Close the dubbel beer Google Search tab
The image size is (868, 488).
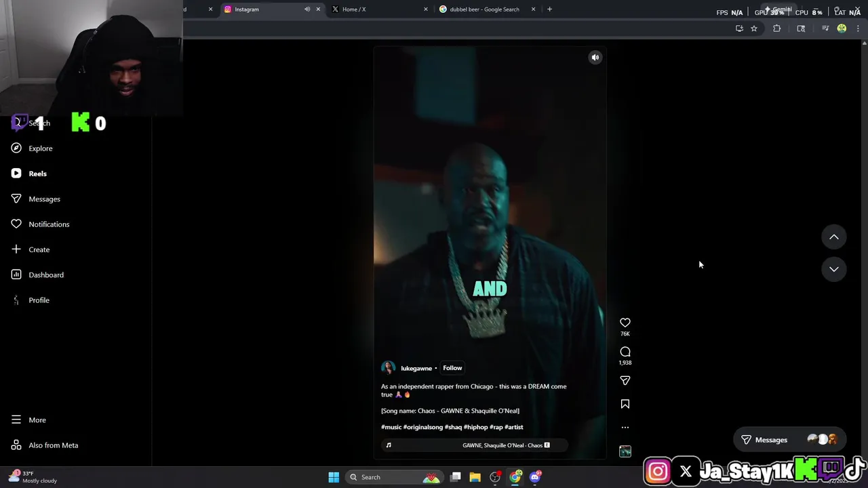pyautogui.click(x=533, y=9)
